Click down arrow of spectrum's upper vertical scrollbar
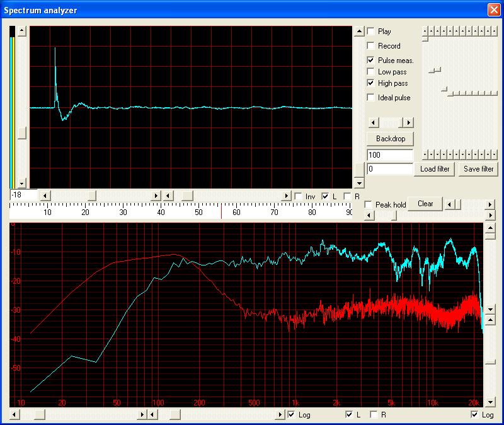504x425 pixels. point(490,310)
